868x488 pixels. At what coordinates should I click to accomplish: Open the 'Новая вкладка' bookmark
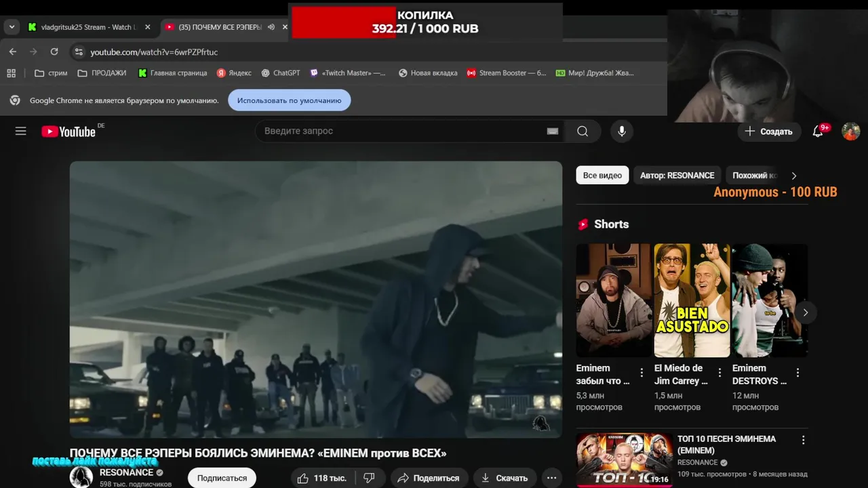pyautogui.click(x=428, y=73)
